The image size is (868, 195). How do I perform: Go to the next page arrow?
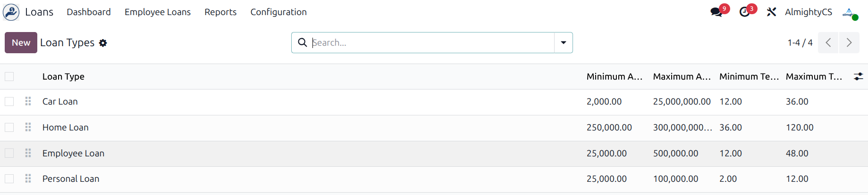pyautogui.click(x=849, y=43)
